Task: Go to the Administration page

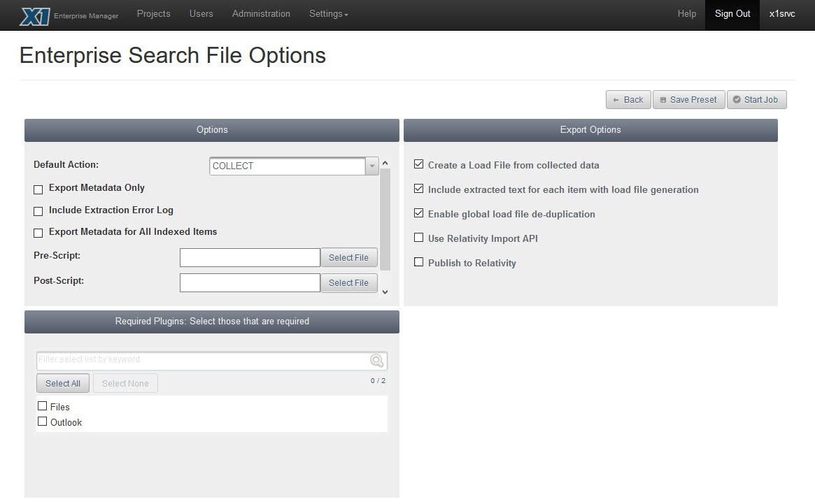Action: tap(261, 14)
